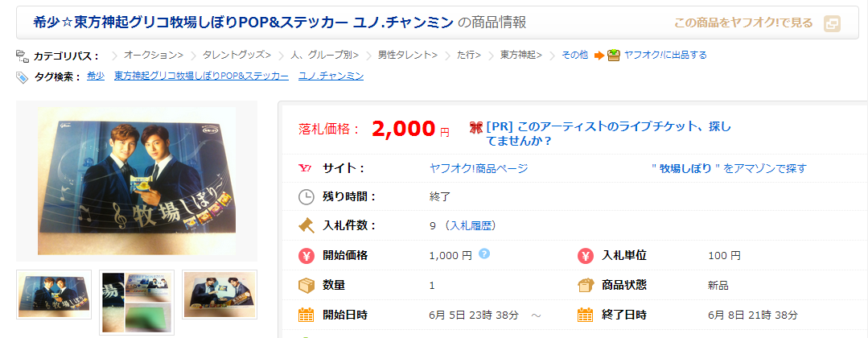Click the ユノ.チャンミン tag link
This screenshot has height=338, width=868.
point(331,76)
